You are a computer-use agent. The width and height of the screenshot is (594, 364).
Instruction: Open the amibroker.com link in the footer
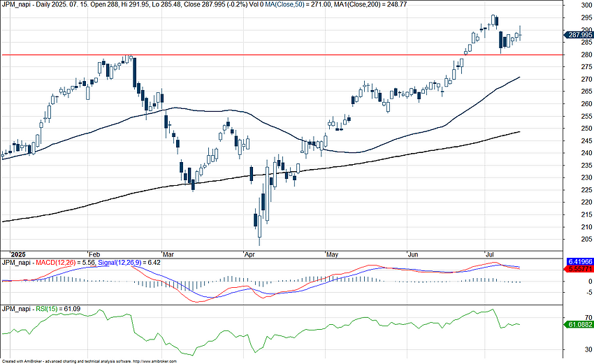(x=155, y=361)
